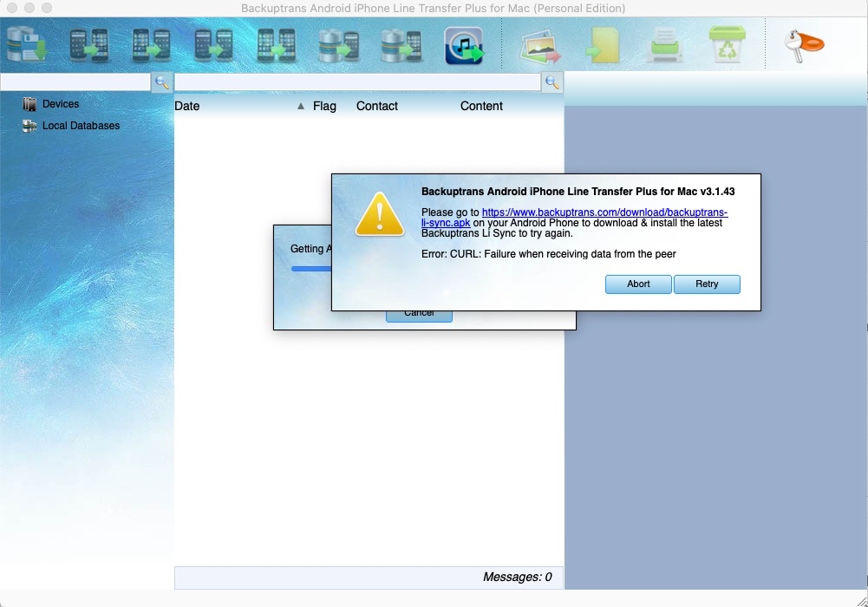Click the Abort button in error dialog
This screenshot has width=868, height=607.
click(638, 284)
